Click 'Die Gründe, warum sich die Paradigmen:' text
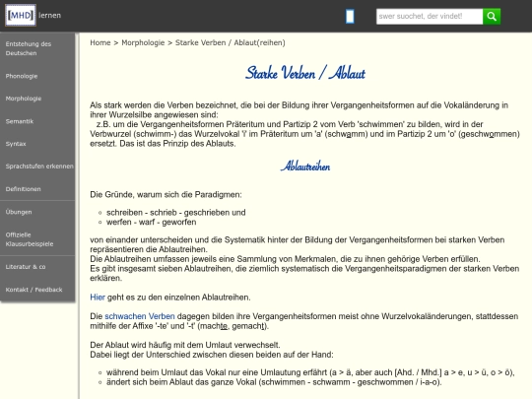 [166, 195]
